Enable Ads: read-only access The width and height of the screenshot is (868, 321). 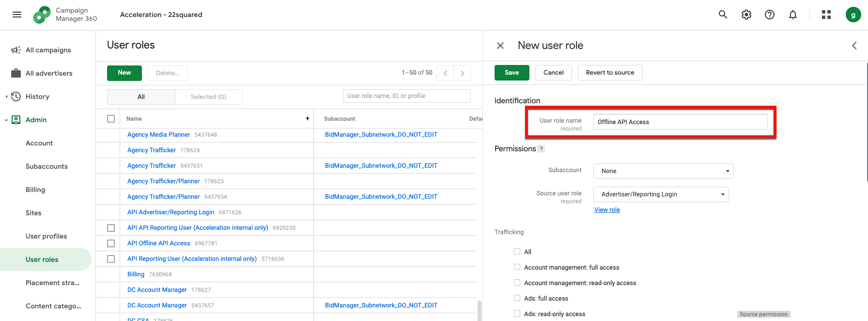[x=517, y=314]
